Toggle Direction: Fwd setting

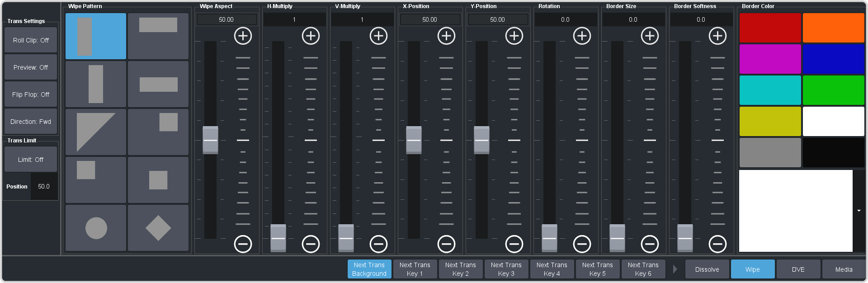[31, 122]
